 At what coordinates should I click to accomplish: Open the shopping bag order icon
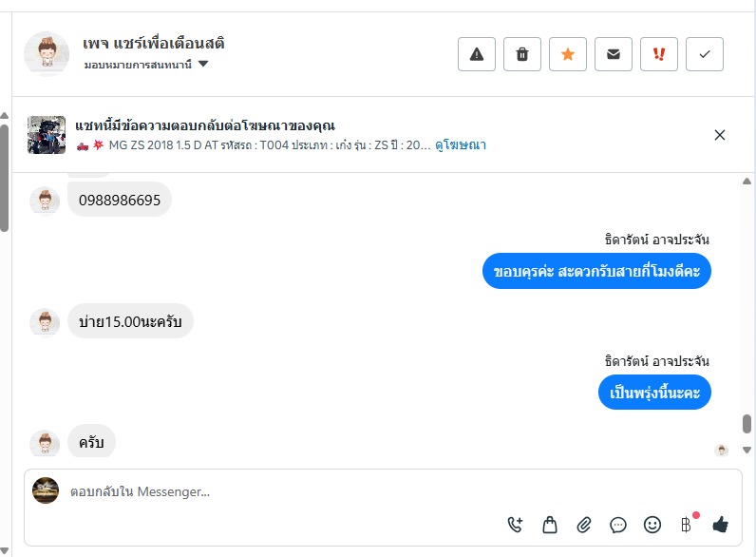point(550,524)
